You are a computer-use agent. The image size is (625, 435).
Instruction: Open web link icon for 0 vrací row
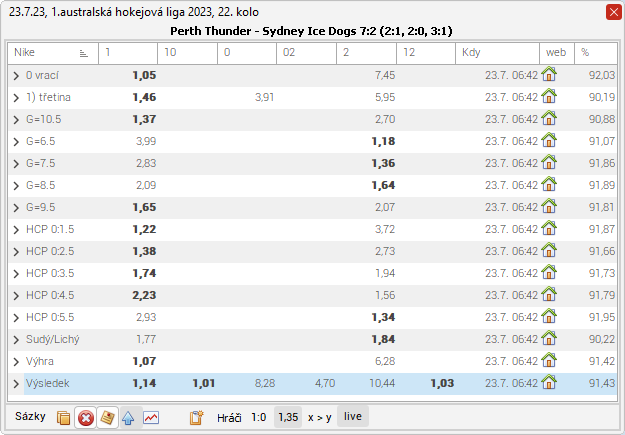coord(549,74)
